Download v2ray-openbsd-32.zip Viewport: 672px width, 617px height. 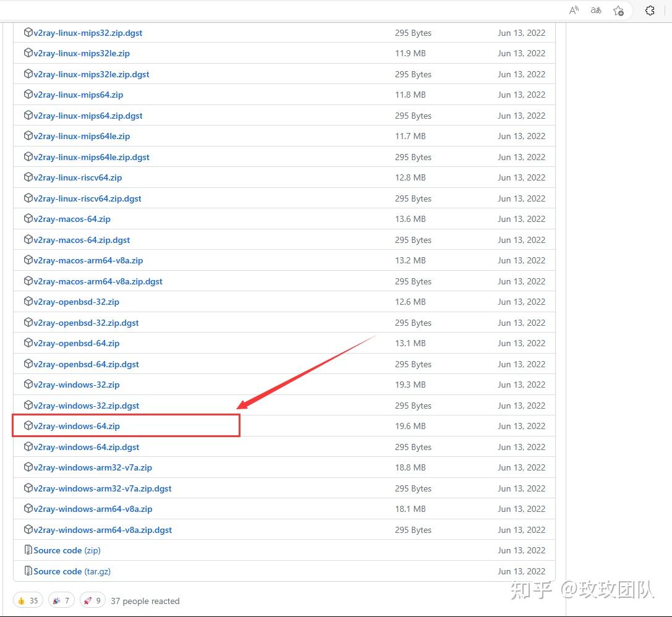[76, 302]
